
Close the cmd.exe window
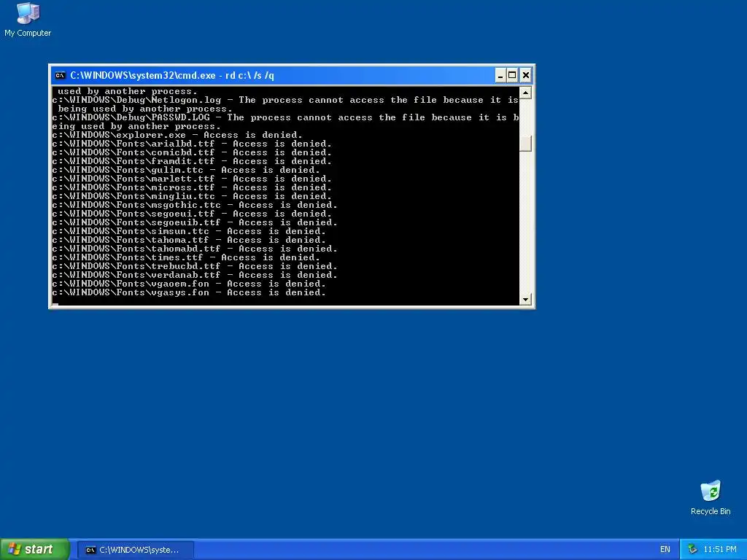pyautogui.click(x=525, y=75)
